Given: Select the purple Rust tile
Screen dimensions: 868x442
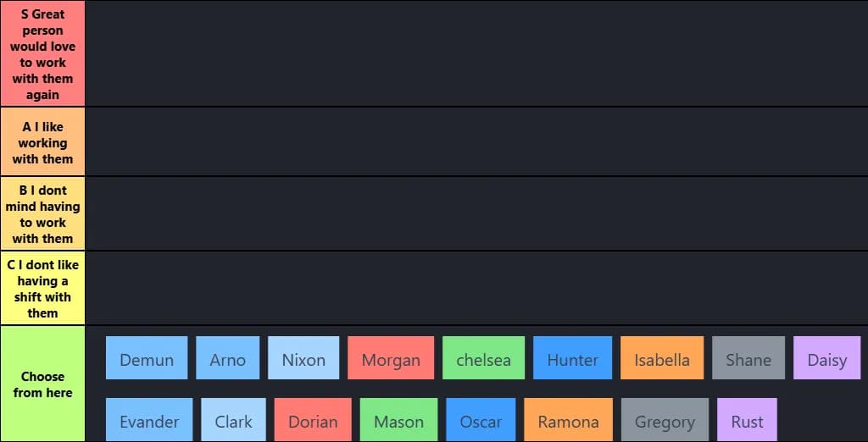Looking at the screenshot, I should (x=747, y=420).
